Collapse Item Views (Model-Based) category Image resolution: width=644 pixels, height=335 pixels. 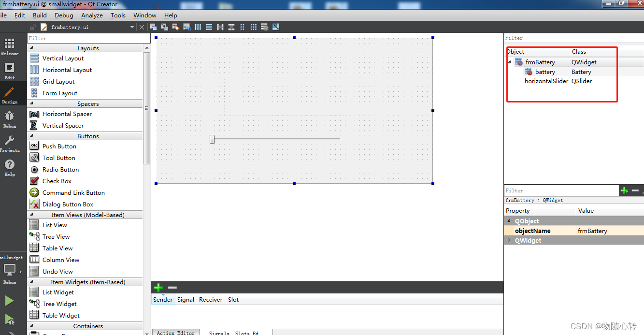click(31, 215)
